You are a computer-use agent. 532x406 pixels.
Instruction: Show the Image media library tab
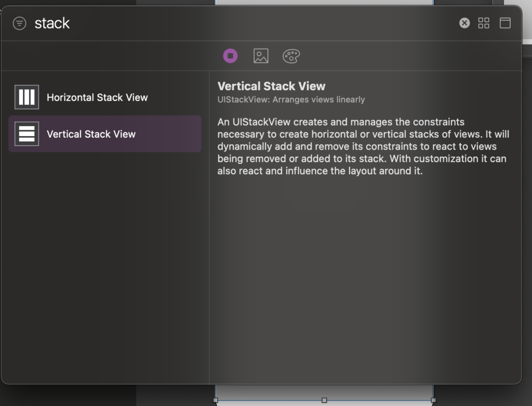coord(261,56)
